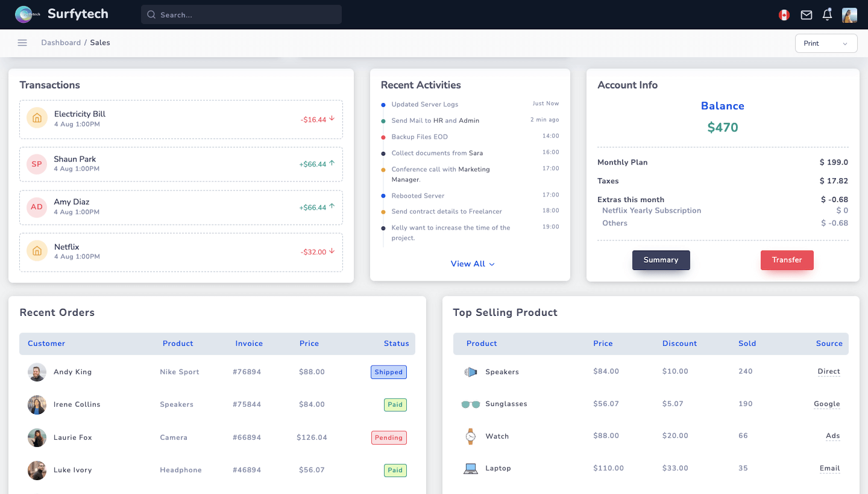
Task: Click the Speakers product icon
Action: 470,372
